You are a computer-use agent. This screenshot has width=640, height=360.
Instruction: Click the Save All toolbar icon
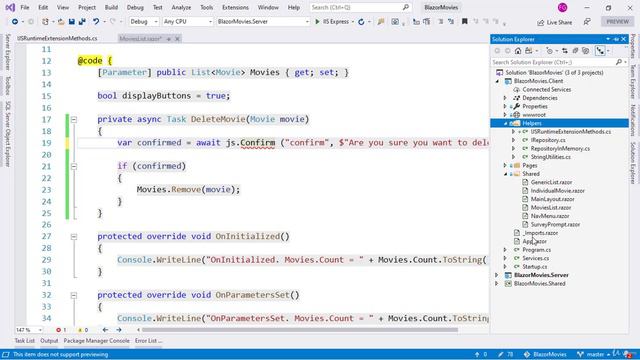(82, 22)
